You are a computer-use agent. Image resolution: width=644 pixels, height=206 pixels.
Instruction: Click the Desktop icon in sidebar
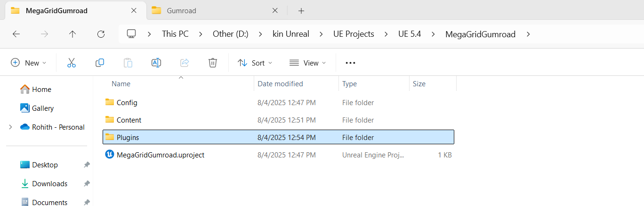point(25,165)
